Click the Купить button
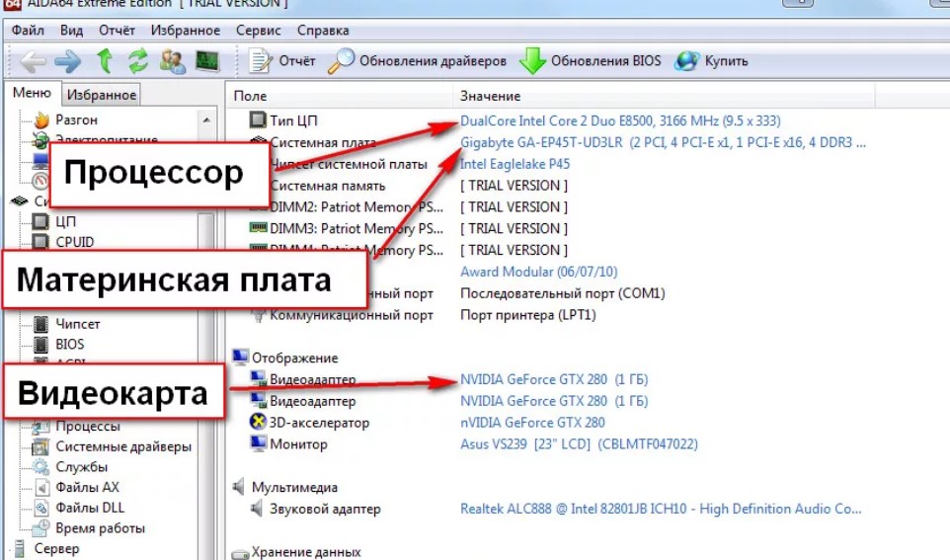The image size is (950, 560). 711,61
